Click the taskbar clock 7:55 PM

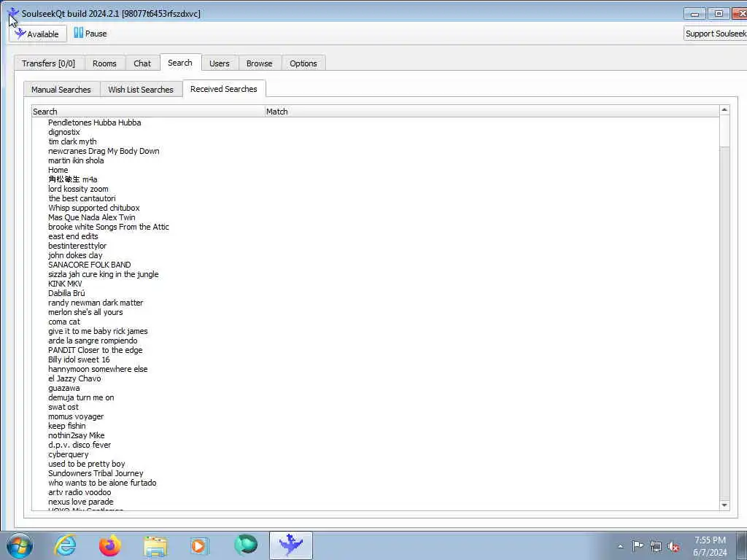click(710, 546)
